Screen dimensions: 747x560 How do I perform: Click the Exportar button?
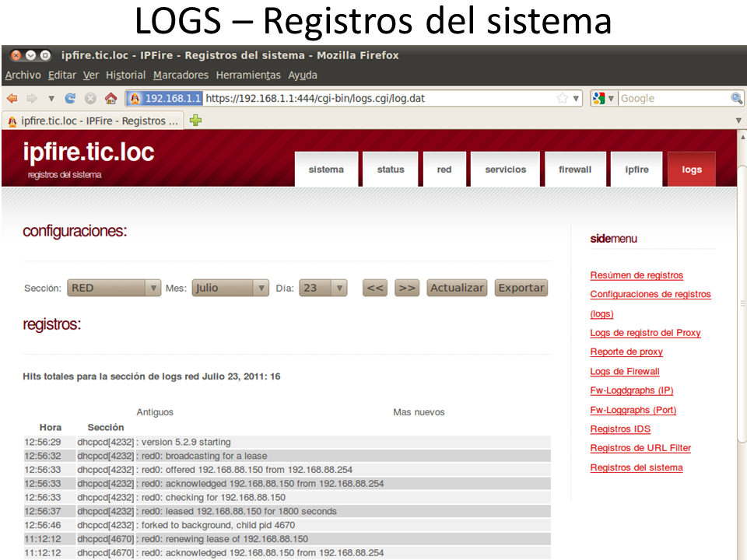(521, 288)
